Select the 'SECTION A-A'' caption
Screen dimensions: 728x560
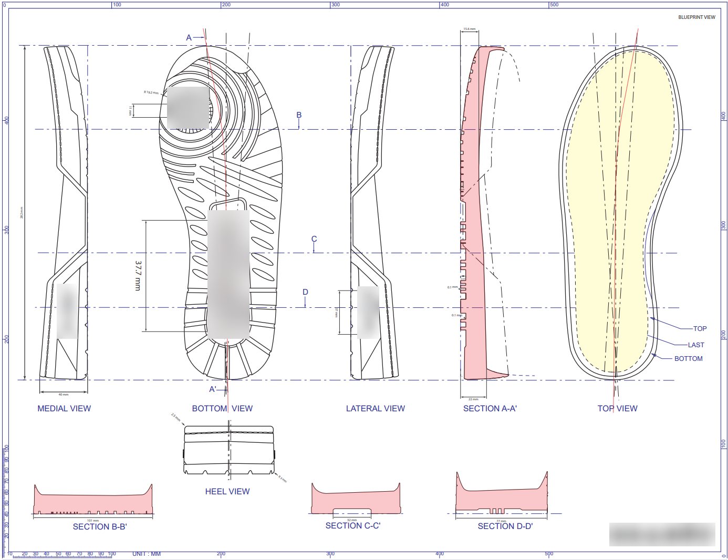point(490,409)
